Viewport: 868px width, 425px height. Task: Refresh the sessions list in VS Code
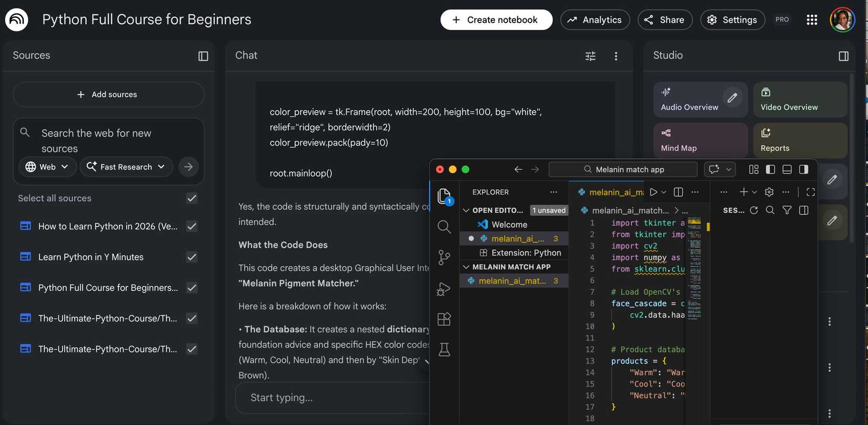tap(754, 210)
